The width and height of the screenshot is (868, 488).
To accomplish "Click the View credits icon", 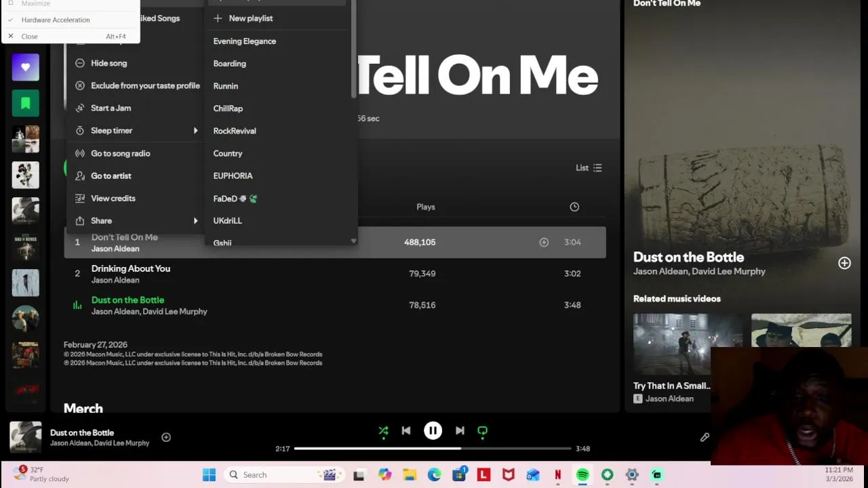I will click(80, 198).
